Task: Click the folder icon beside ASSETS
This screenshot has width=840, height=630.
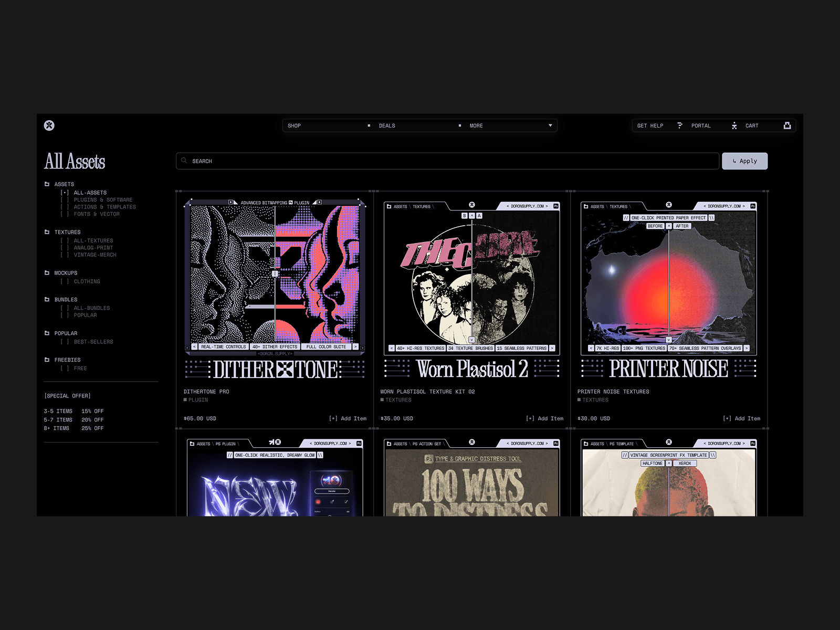Action: point(47,184)
